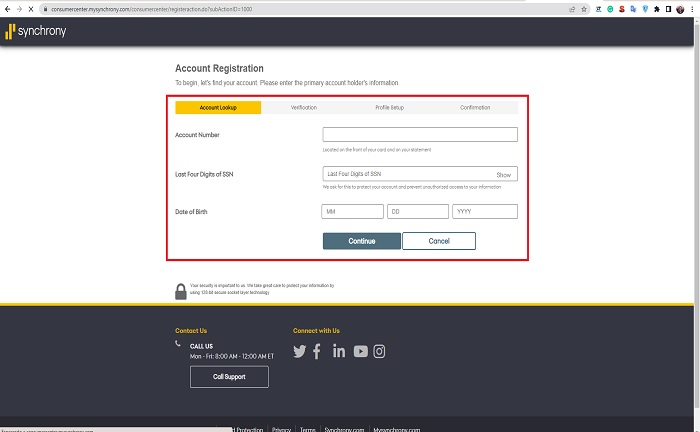The image size is (700, 432).
Task: Select the Verification step tab
Action: pyautogui.click(x=304, y=107)
